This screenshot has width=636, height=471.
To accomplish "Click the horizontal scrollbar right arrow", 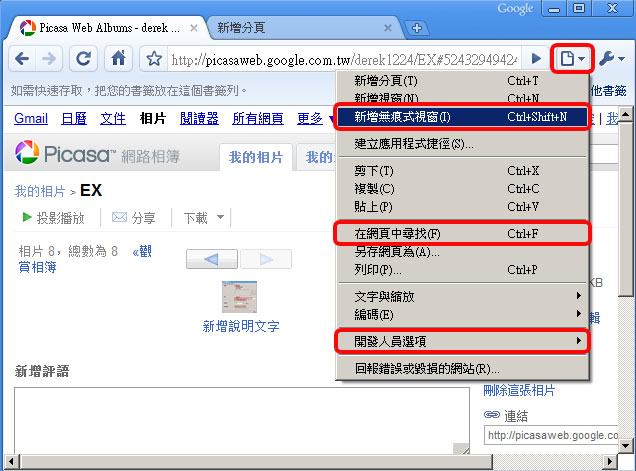I will click(609, 462).
